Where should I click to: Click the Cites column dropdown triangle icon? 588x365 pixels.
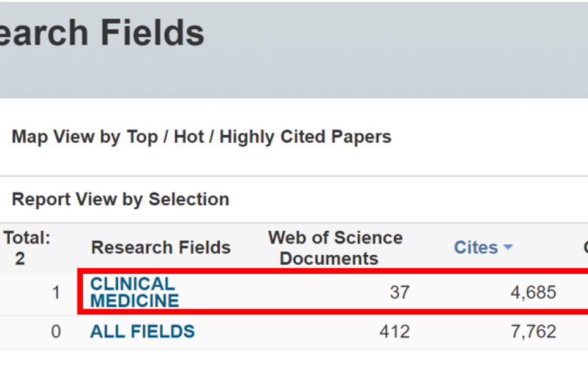coord(507,247)
